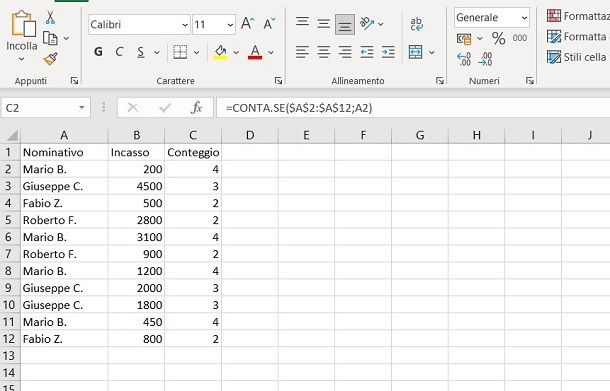
Task: Click select all corner triangle
Action: (12, 135)
